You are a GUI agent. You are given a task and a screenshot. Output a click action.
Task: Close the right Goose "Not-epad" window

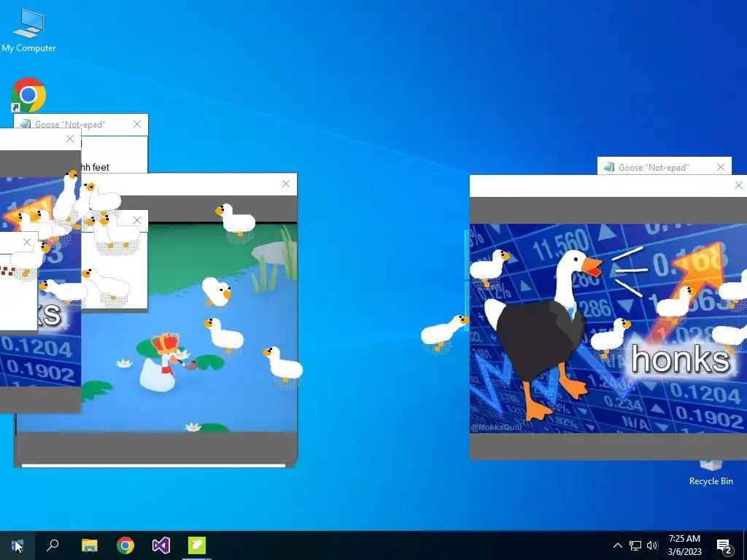(x=721, y=167)
